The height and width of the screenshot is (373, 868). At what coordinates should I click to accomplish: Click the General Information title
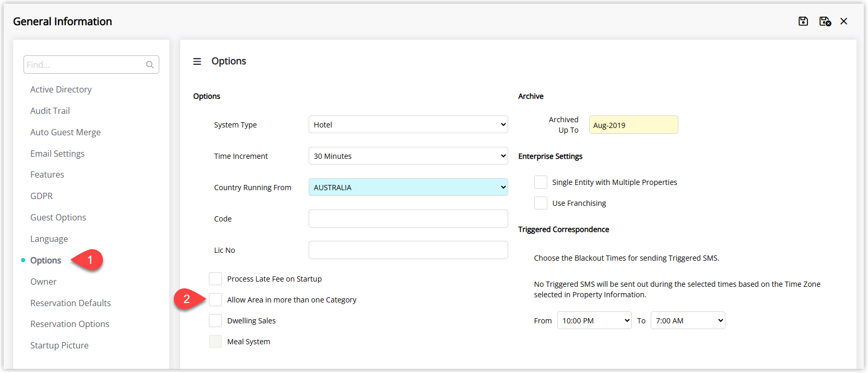(x=63, y=21)
